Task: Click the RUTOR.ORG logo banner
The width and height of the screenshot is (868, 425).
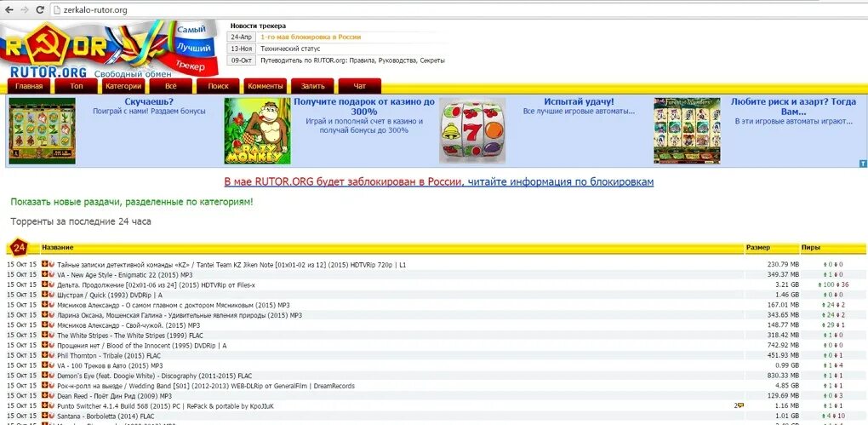Action: click(x=109, y=49)
